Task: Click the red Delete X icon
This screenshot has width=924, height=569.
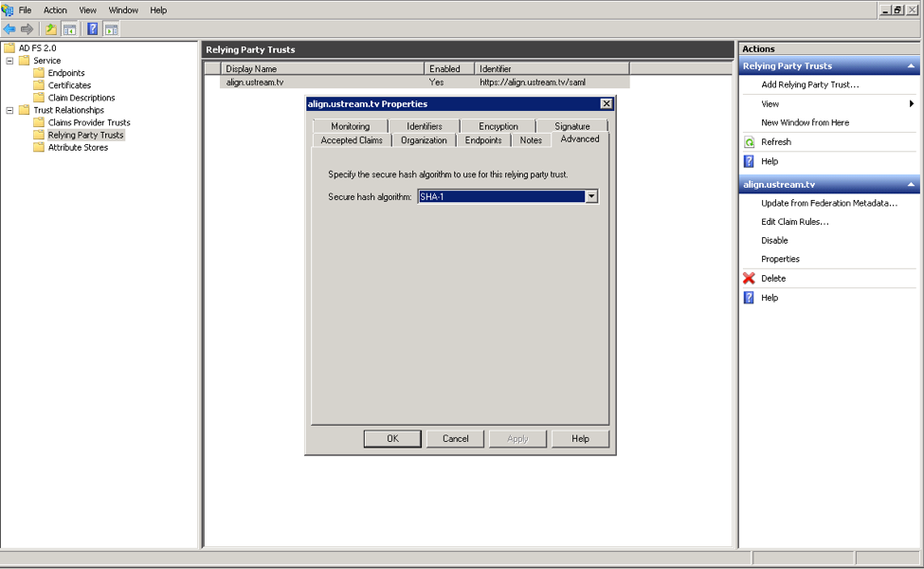Action: 749,278
